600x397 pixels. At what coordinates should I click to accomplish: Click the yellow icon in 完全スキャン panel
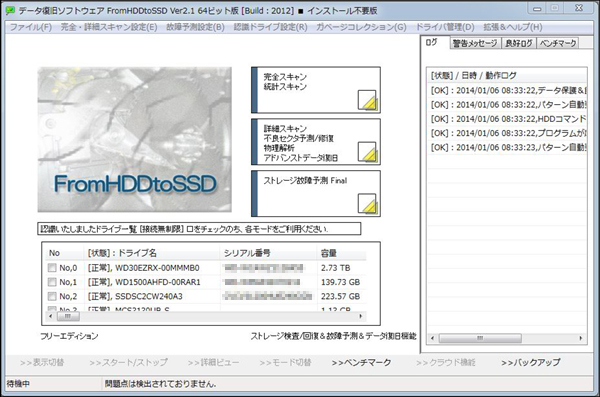(368, 100)
